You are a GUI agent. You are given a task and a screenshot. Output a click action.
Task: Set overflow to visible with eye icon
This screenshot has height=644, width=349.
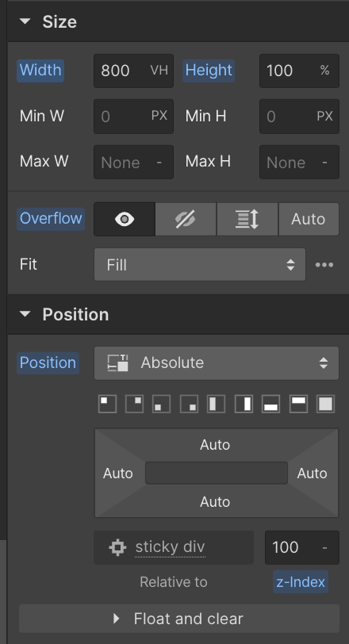pos(125,219)
